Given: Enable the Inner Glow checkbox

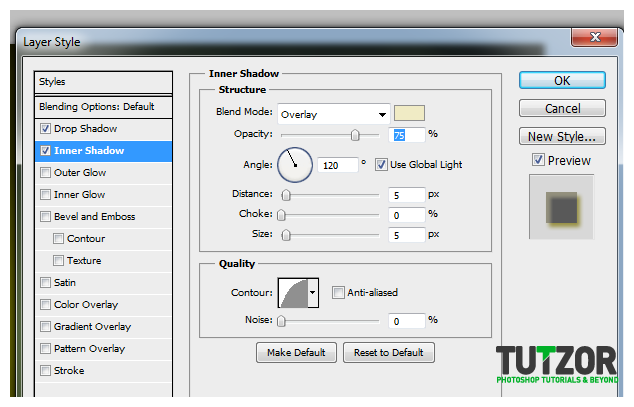Looking at the screenshot, I should [x=46, y=195].
